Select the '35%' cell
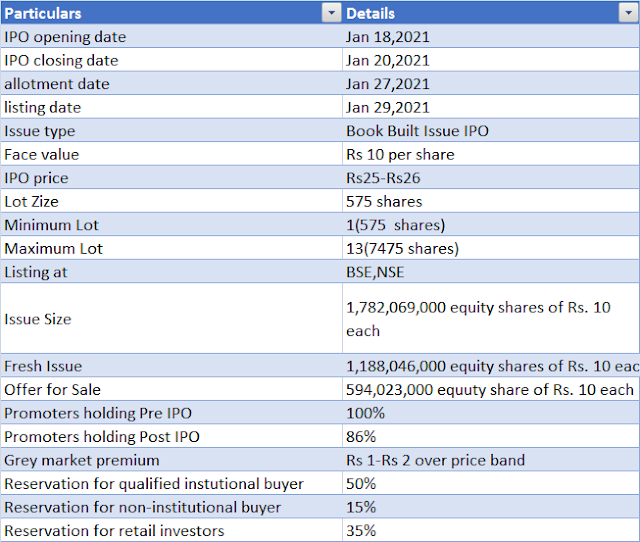This screenshot has height=542, width=640. (x=491, y=531)
